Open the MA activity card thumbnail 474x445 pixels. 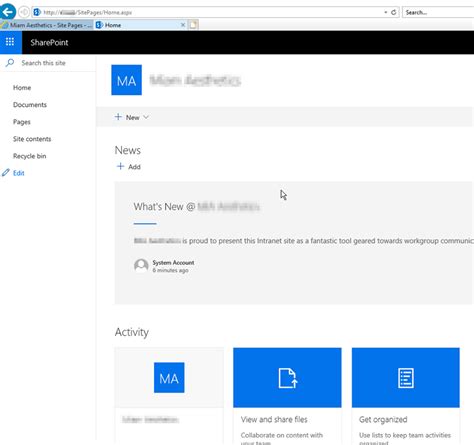pos(169,377)
